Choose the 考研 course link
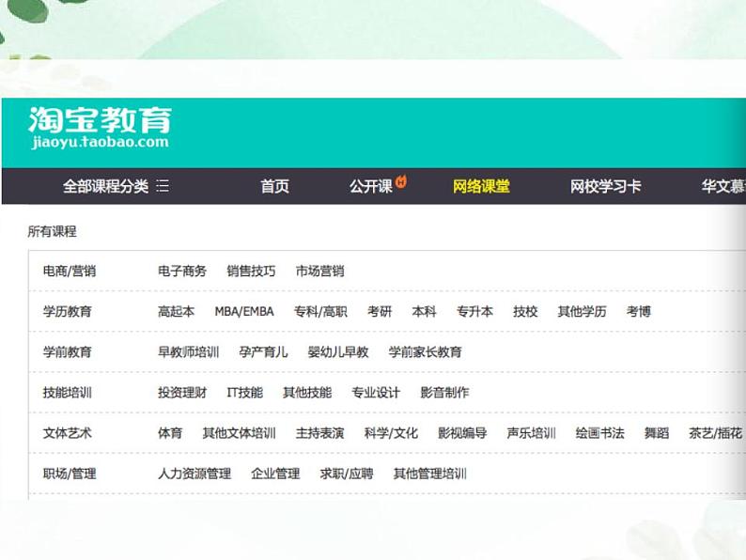 tap(380, 312)
